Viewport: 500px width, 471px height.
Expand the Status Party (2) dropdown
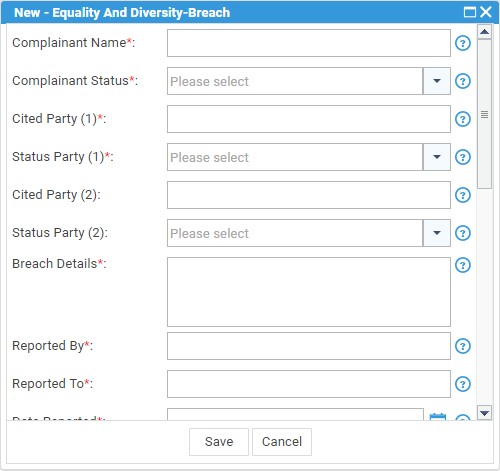437,233
